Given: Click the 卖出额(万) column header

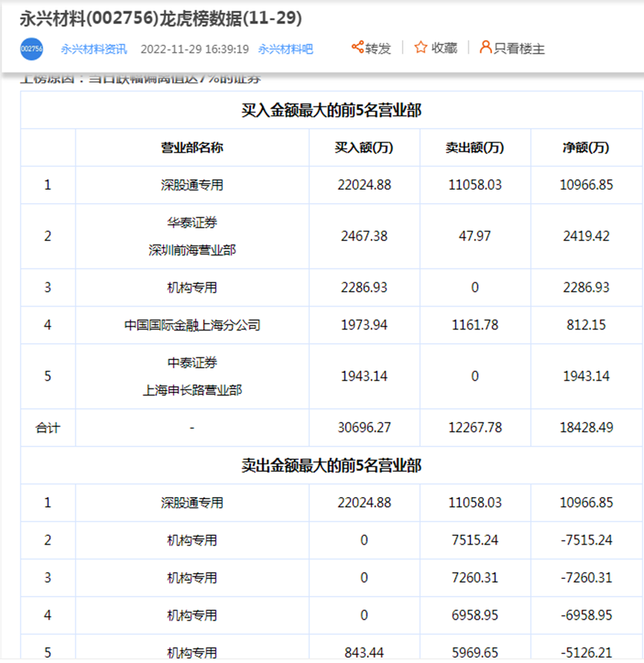Looking at the screenshot, I should pos(475,147).
